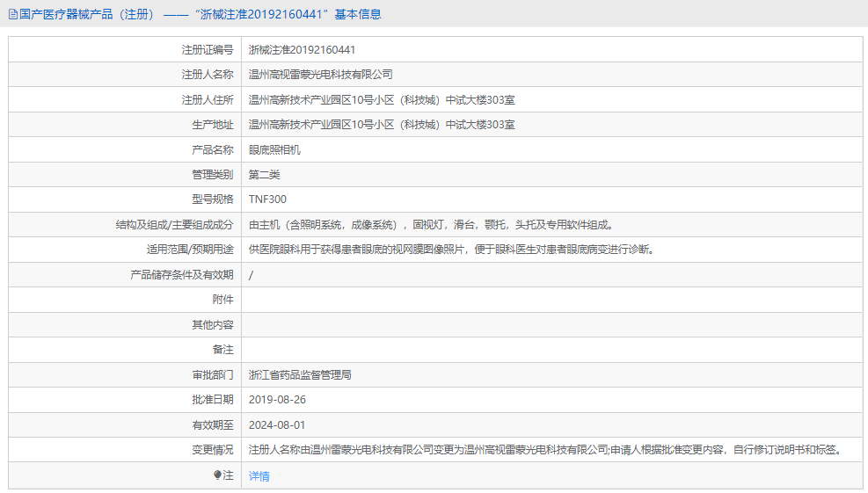
Task: Select expiry date 2024-08-01
Action: [x=277, y=425]
